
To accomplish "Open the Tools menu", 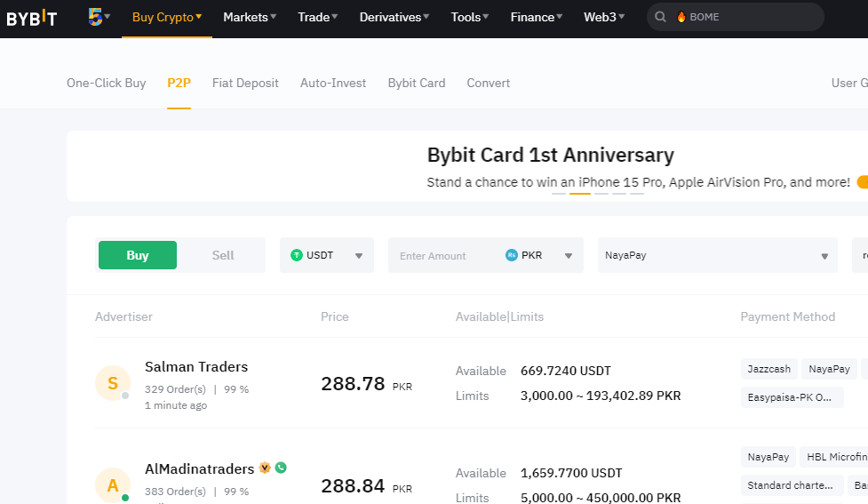I will click(469, 17).
